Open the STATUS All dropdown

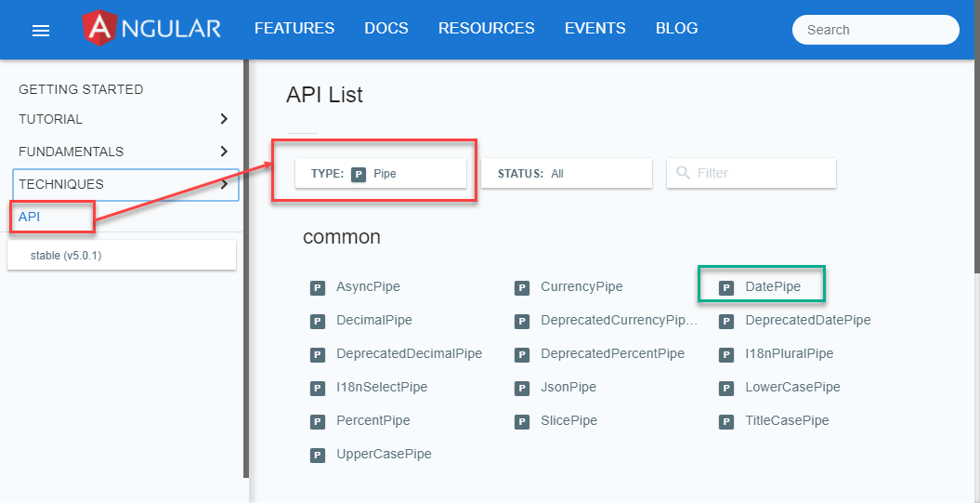566,173
